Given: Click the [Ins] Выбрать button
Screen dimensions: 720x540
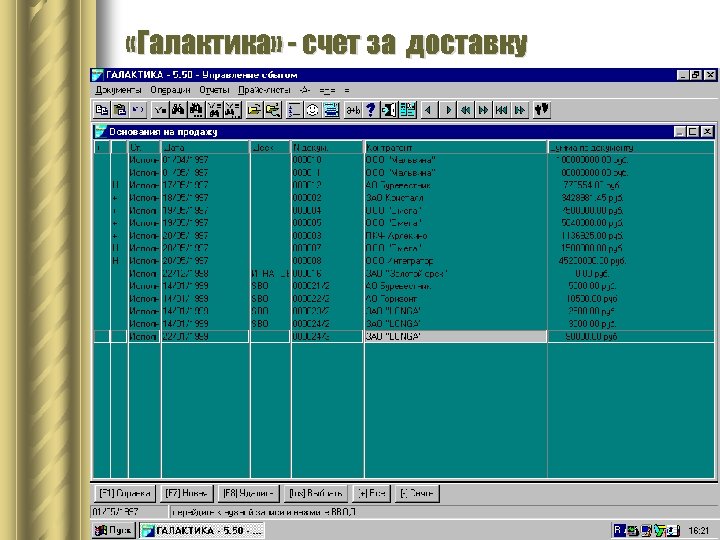Looking at the screenshot, I should pyautogui.click(x=315, y=494).
